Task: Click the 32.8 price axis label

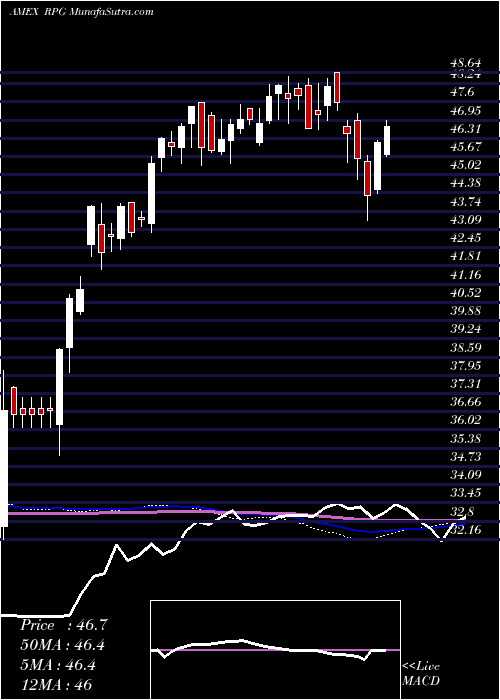Action: 462,512
